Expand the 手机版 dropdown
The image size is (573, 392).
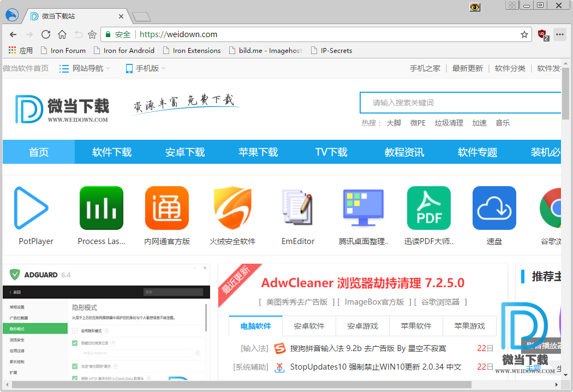pyautogui.click(x=146, y=68)
